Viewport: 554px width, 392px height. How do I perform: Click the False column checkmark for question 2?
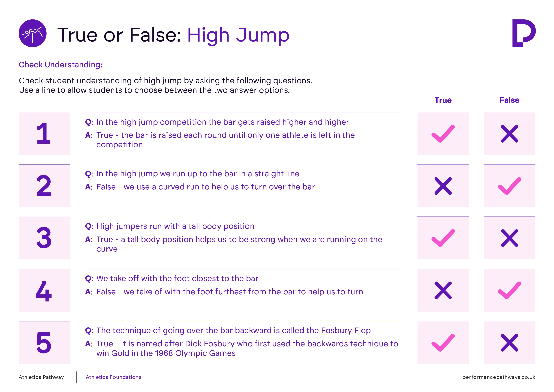(509, 186)
